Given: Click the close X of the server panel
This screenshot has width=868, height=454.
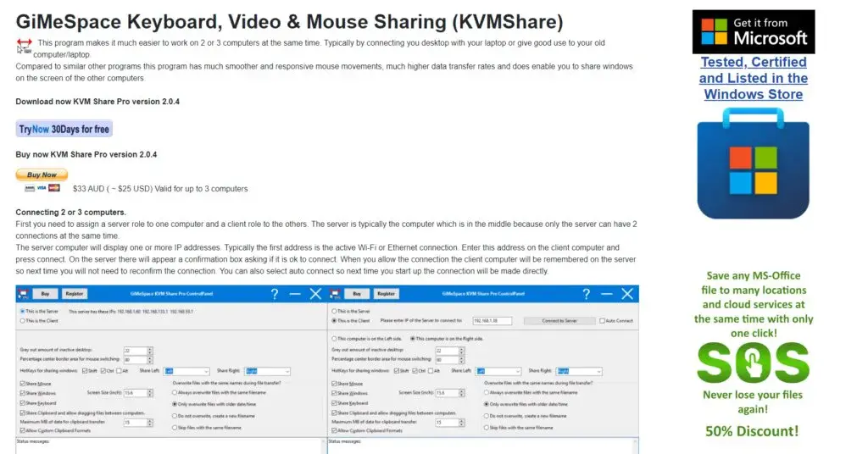Looking at the screenshot, I should [x=315, y=294].
